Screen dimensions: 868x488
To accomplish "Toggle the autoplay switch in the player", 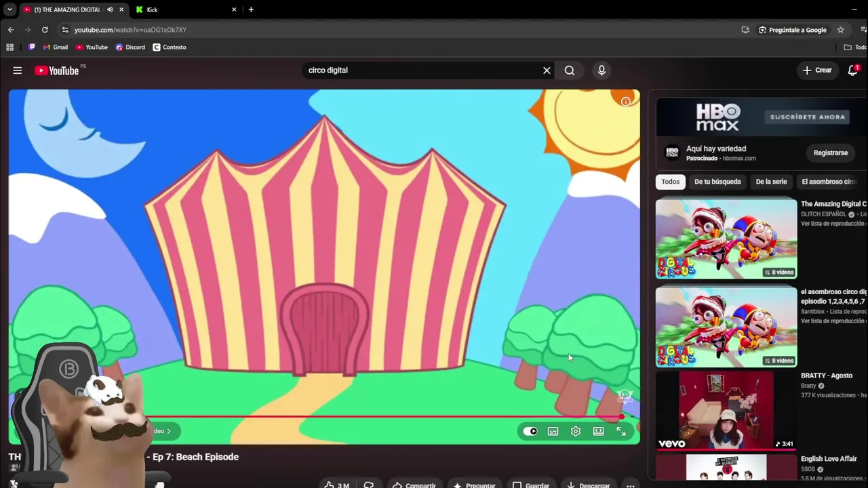I will pyautogui.click(x=530, y=431).
